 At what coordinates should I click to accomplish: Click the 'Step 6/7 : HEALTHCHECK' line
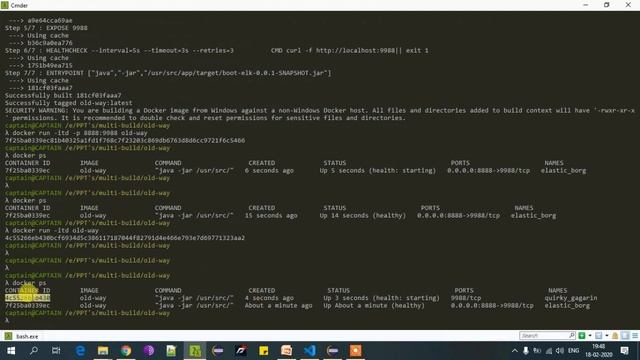pos(217,51)
